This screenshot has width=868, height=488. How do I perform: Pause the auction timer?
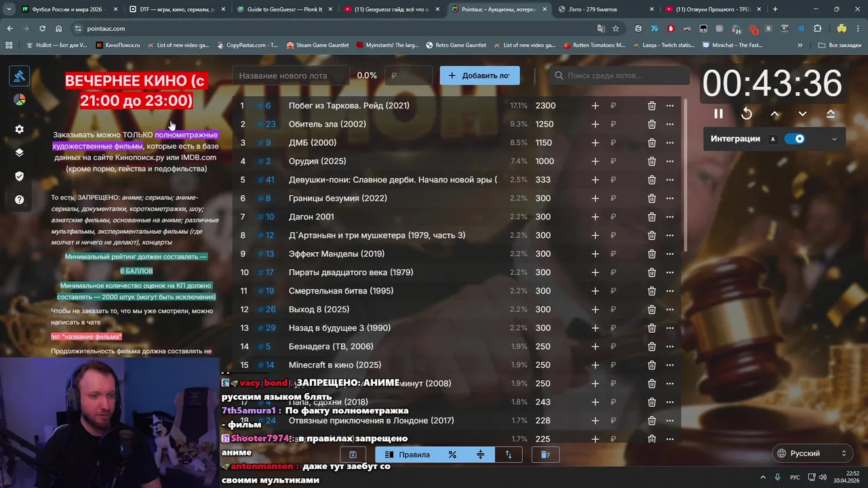pyautogui.click(x=718, y=114)
